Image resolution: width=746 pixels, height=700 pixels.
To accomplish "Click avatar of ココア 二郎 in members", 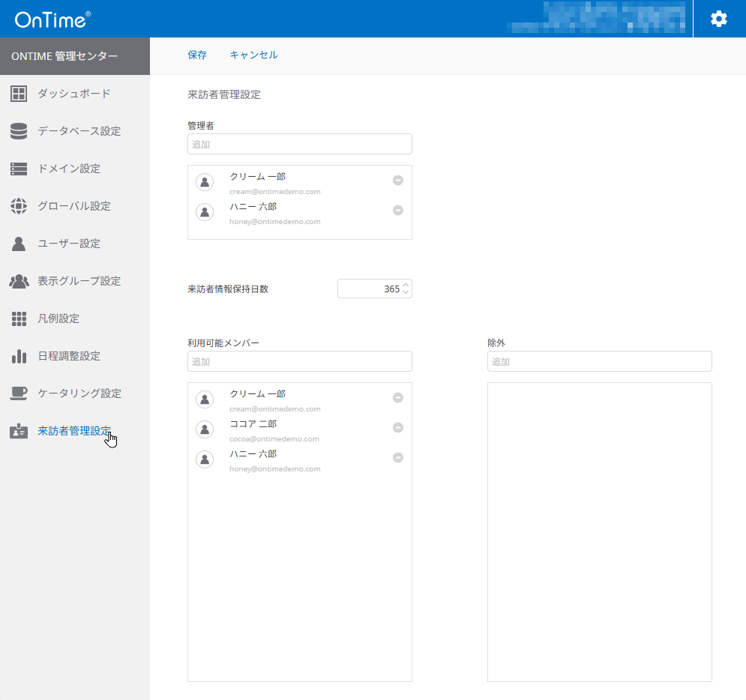I will [x=205, y=429].
